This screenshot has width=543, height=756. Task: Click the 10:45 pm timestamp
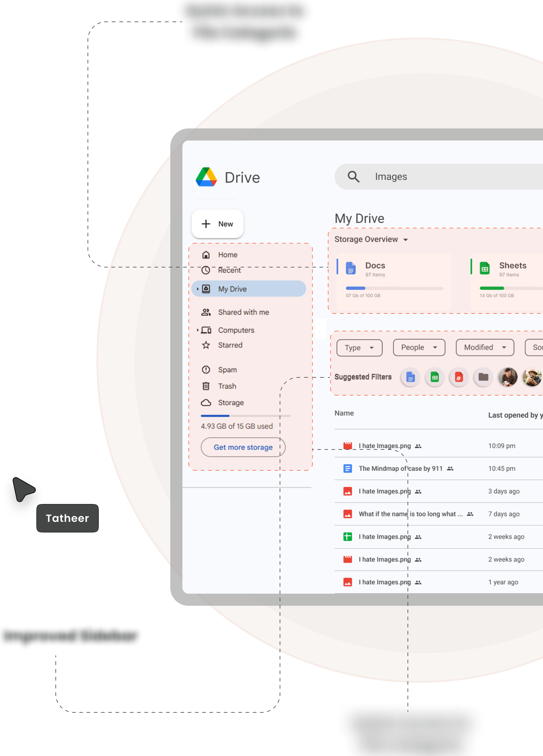pyautogui.click(x=502, y=468)
